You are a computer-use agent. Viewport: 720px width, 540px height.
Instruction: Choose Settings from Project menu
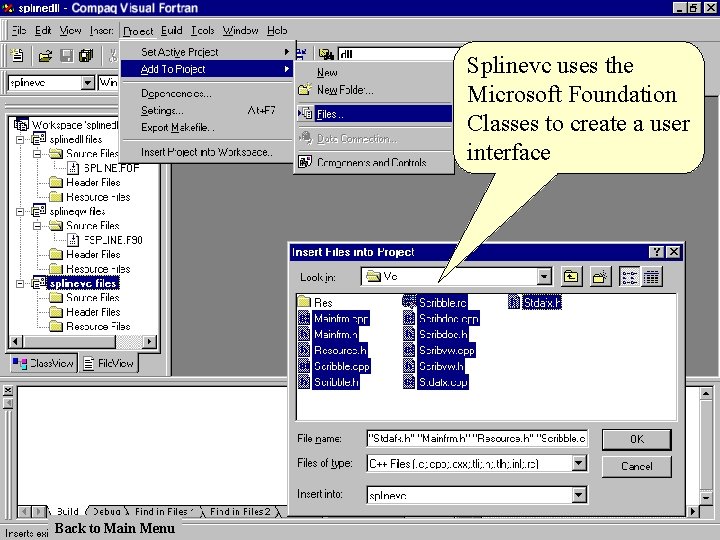pyautogui.click(x=207, y=110)
